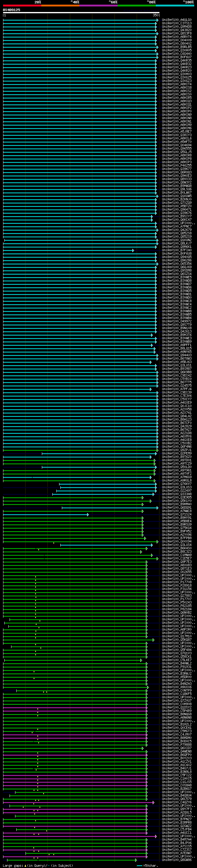The image size is (197, 868).
Task: Click hit UniRef100_Q43820
Action: (x=177, y=30)
